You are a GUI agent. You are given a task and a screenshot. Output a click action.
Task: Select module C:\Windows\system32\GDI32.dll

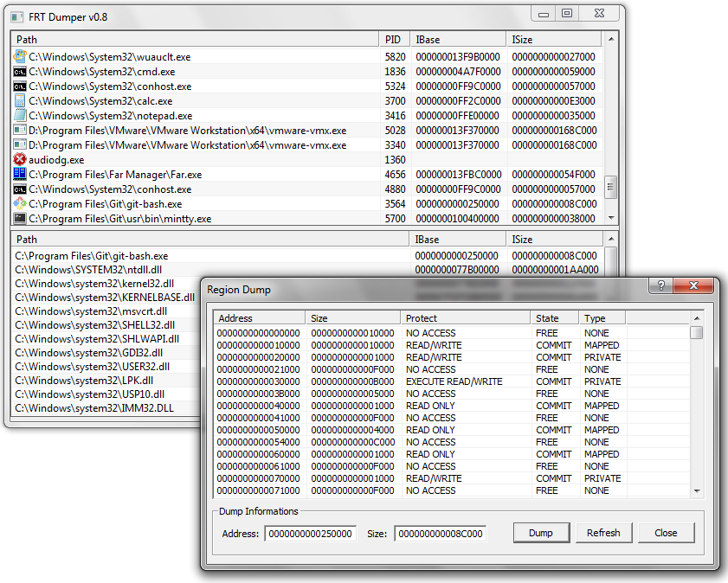88,353
